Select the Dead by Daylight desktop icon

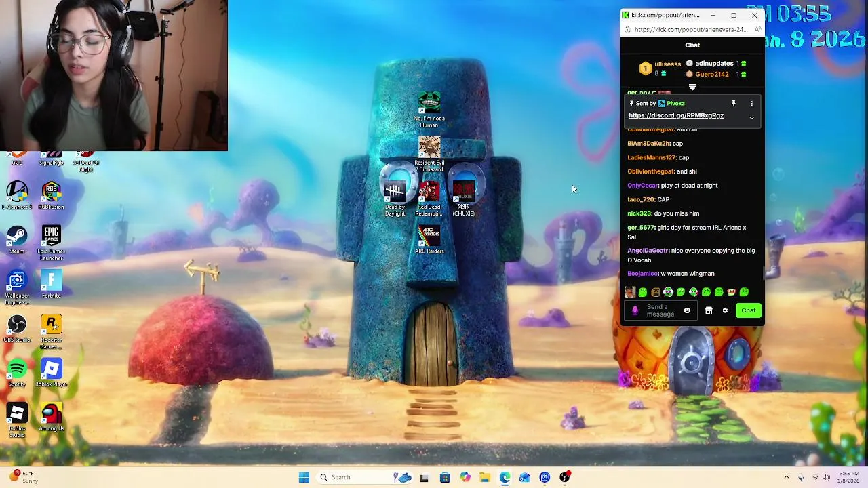pos(395,199)
